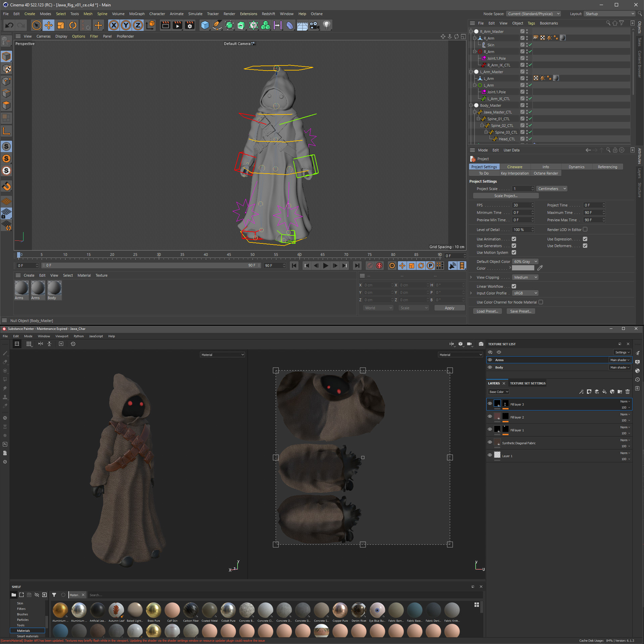
Task: Hide the Fill layer 2 visibility eye
Action: [x=490, y=416]
